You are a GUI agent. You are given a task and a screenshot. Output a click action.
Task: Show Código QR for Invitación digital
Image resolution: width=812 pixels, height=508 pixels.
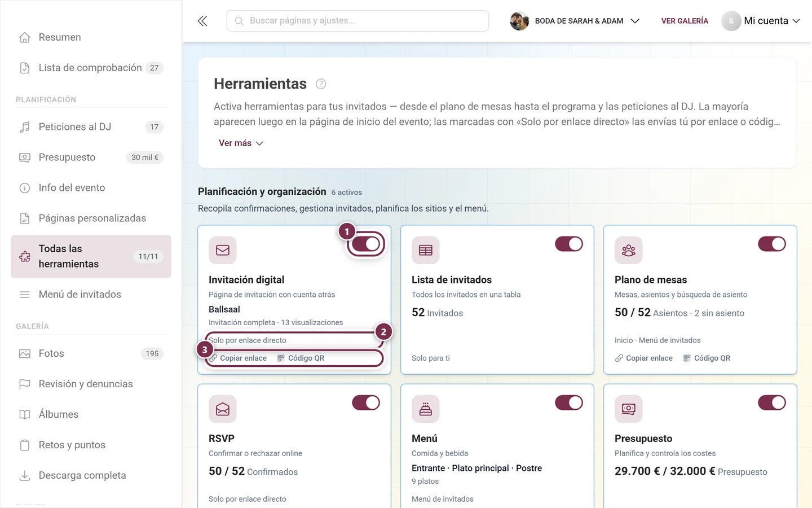point(301,358)
